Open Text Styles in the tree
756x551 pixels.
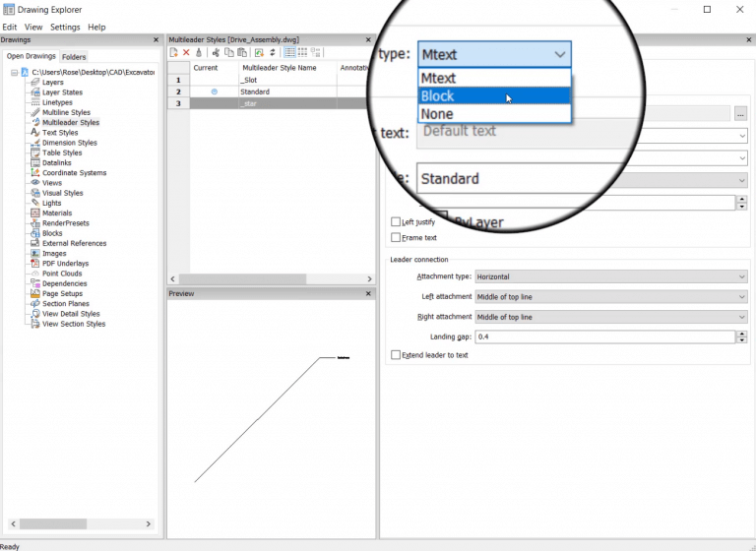(x=60, y=133)
